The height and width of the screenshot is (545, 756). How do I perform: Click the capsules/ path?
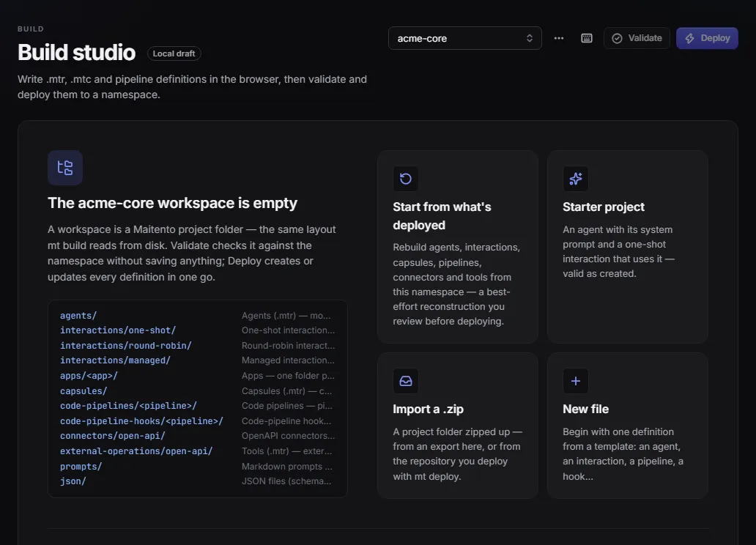tap(84, 390)
